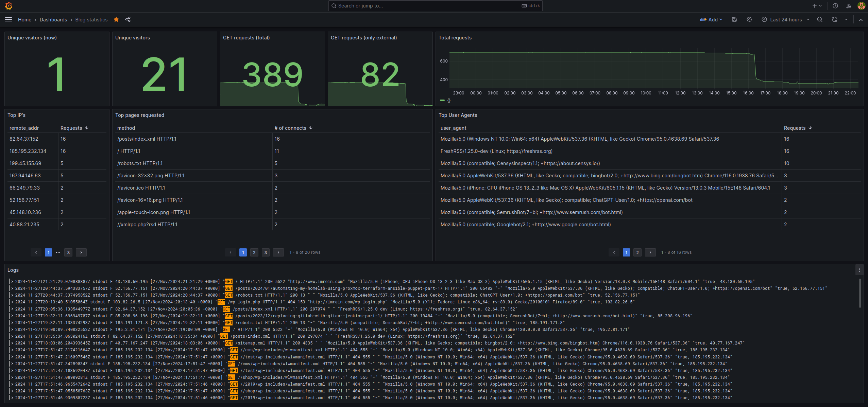Sort by remote_addr column header
The height and width of the screenshot is (407, 868).
click(24, 128)
